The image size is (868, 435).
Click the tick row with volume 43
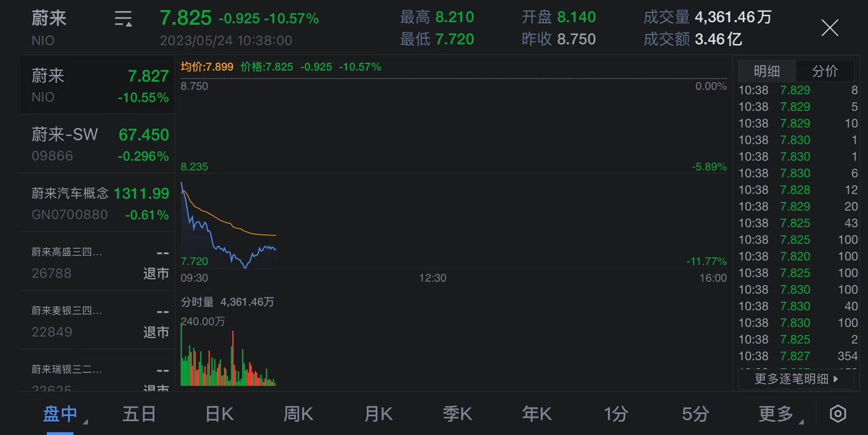click(798, 223)
